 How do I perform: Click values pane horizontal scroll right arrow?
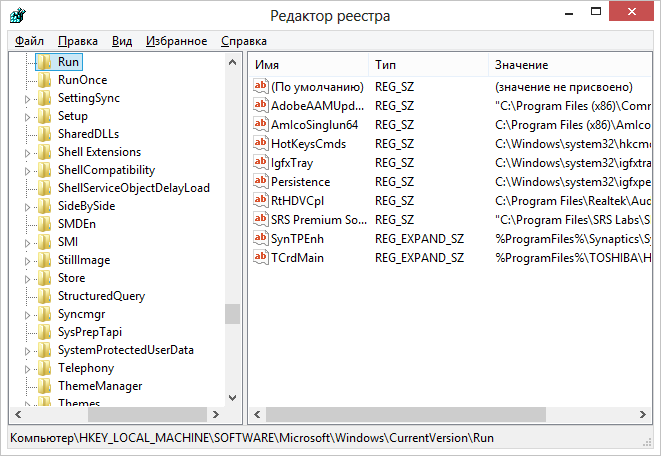point(643,414)
